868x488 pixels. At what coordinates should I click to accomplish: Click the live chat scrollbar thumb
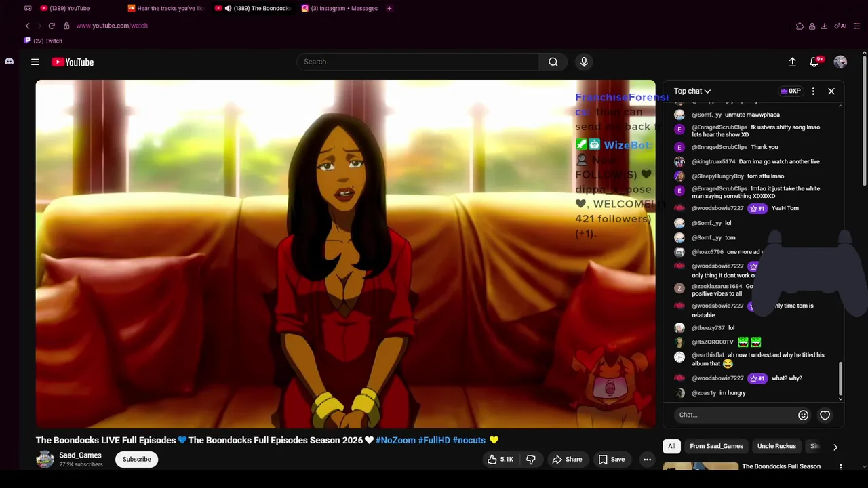click(841, 378)
